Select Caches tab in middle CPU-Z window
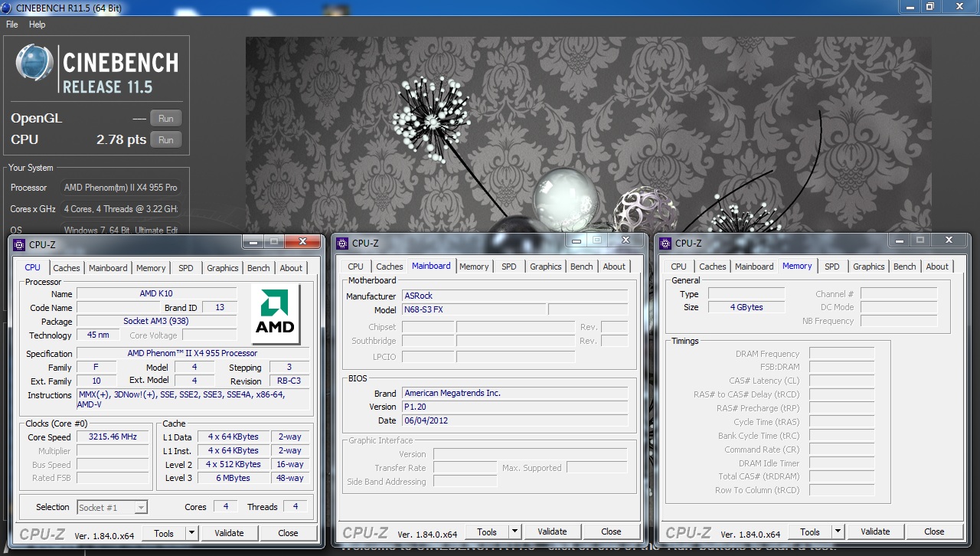 [x=390, y=267]
